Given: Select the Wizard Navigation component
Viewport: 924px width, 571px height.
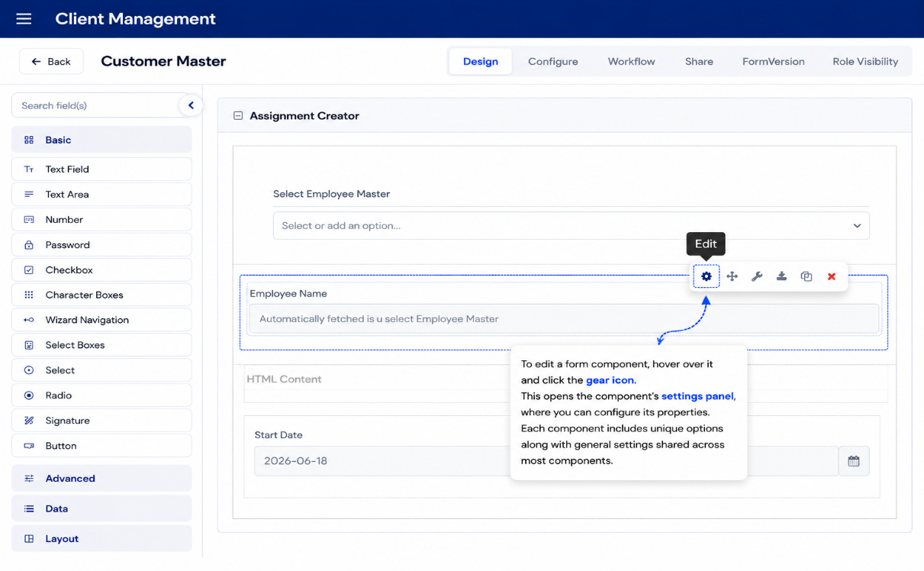Looking at the screenshot, I should [101, 320].
